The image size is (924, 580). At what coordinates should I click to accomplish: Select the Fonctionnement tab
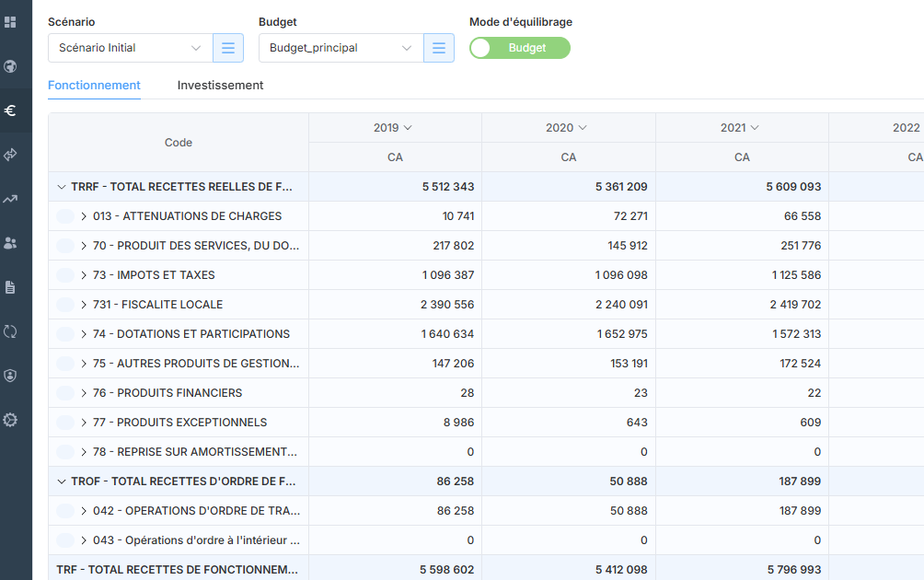tap(94, 86)
